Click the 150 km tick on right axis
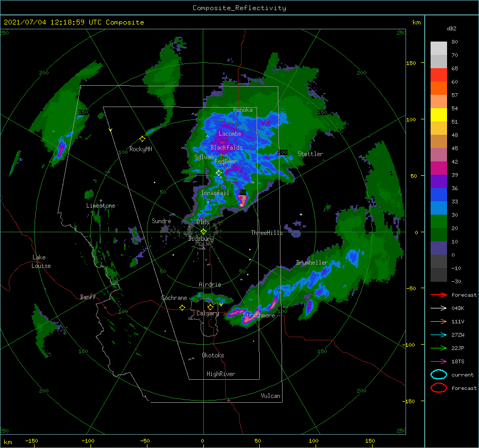The image size is (479, 448). tap(411, 63)
